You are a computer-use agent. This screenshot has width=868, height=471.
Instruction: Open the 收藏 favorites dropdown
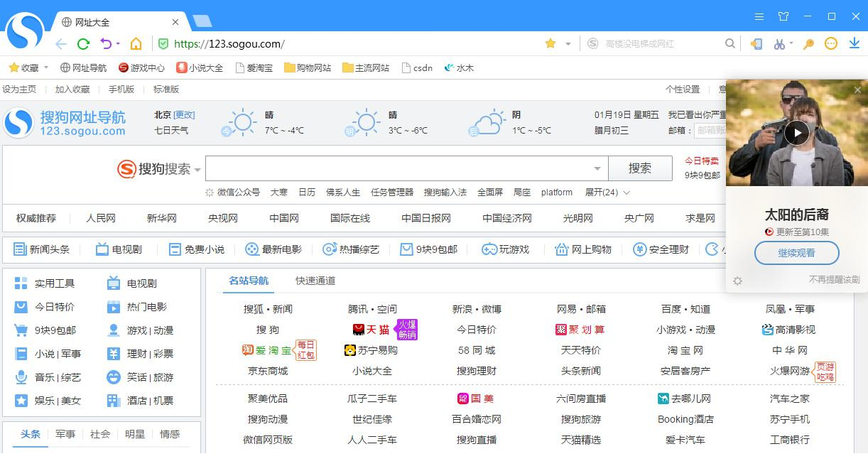[x=46, y=68]
